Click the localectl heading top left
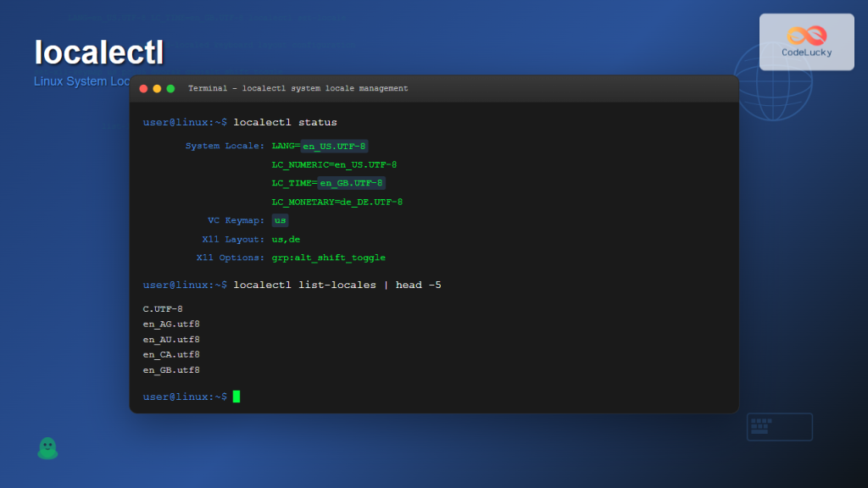The image size is (868, 488). pos(98,53)
